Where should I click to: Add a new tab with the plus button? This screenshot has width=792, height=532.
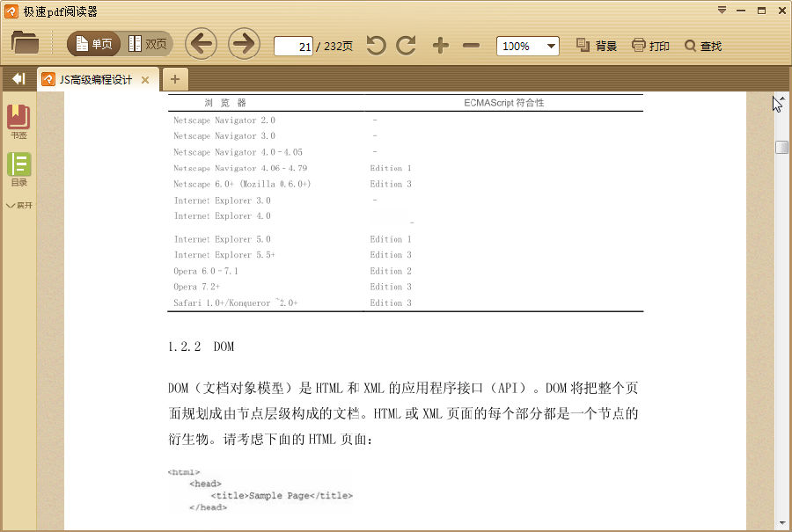(175, 79)
